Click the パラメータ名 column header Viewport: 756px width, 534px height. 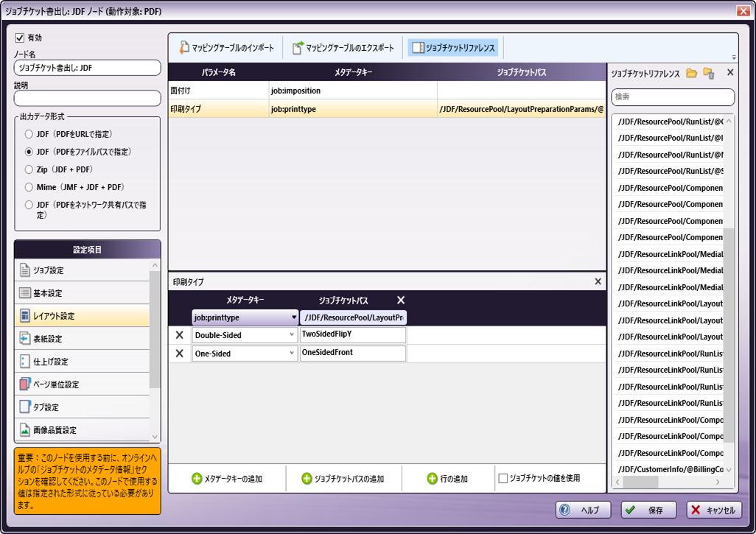pyautogui.click(x=218, y=72)
